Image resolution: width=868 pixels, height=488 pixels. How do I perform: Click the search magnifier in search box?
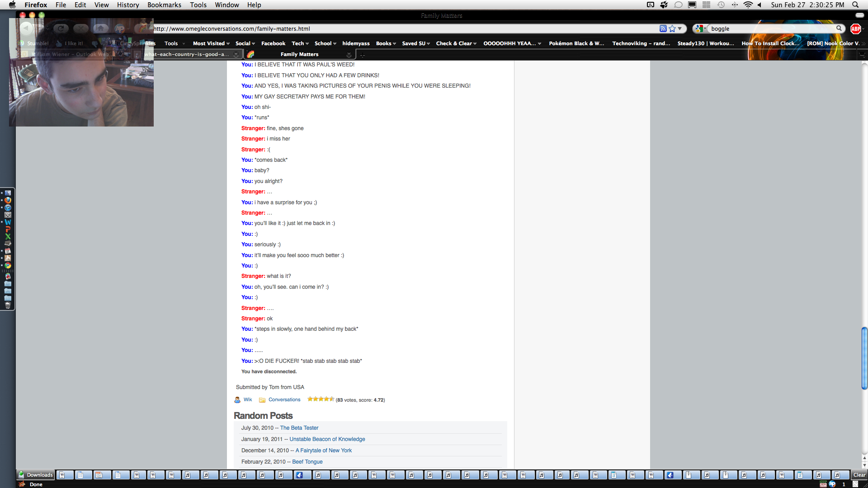pos(839,28)
